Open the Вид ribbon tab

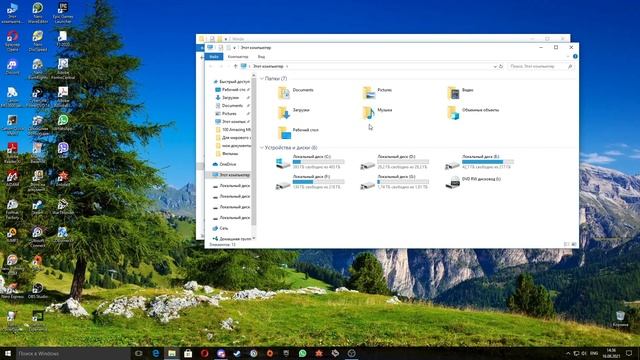(x=261, y=57)
